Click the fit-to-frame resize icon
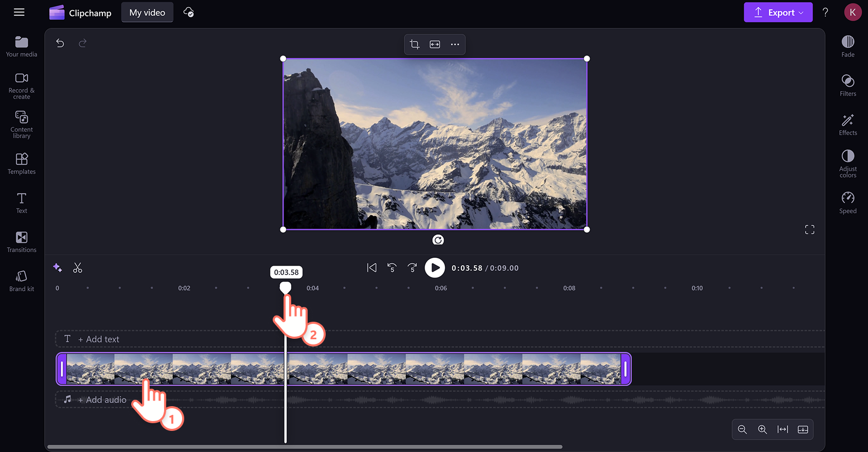 click(x=435, y=44)
